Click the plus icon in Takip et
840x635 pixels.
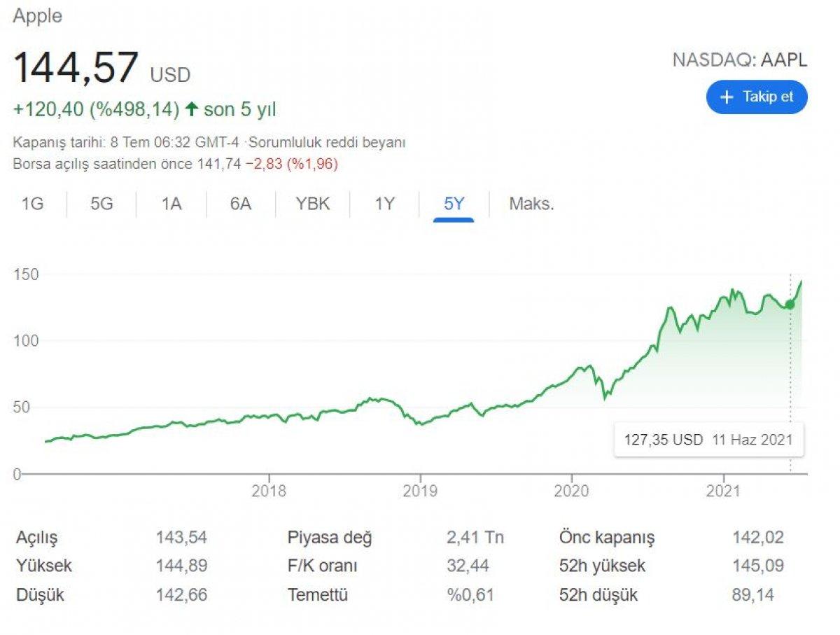[727, 97]
